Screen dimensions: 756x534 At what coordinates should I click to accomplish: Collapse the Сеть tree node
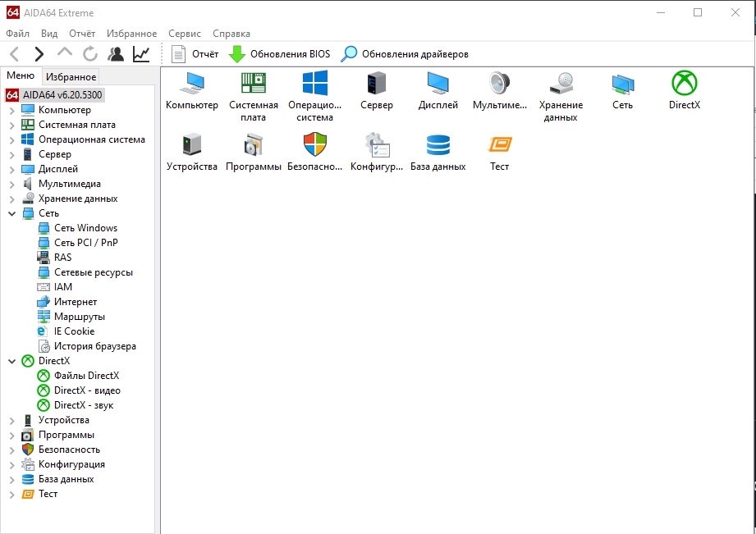(x=12, y=213)
